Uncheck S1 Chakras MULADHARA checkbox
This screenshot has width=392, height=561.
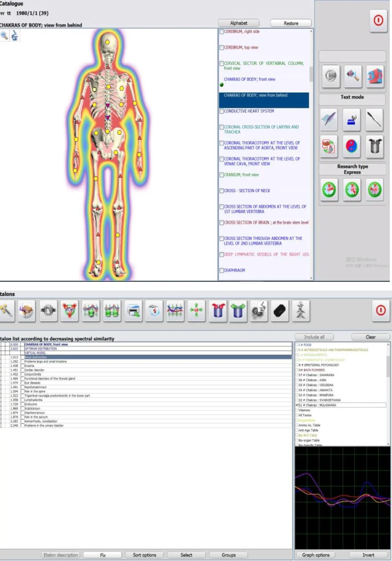coord(297,405)
